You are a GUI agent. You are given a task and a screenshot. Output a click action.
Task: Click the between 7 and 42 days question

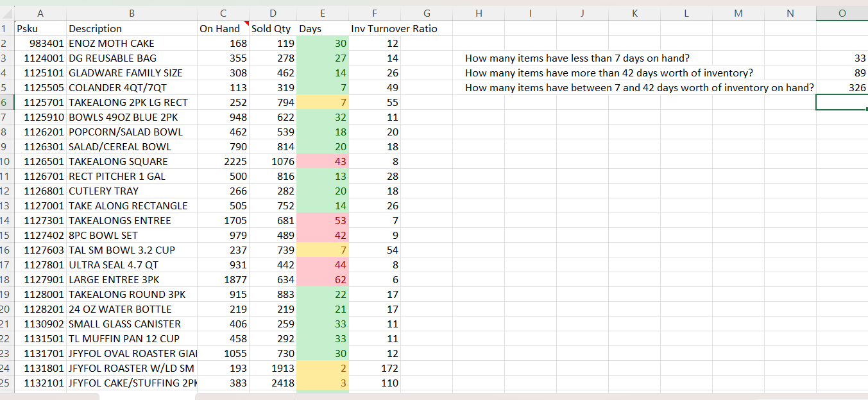tap(640, 87)
